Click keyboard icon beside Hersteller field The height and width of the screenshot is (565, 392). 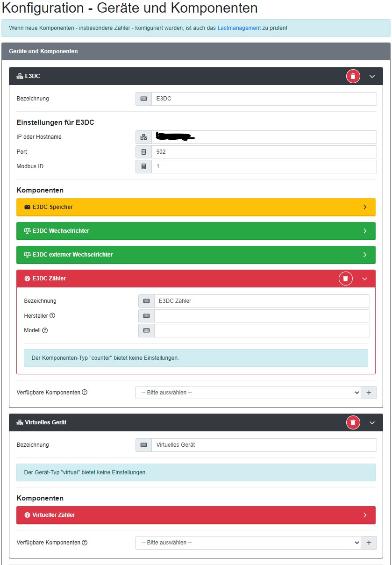pyautogui.click(x=146, y=316)
